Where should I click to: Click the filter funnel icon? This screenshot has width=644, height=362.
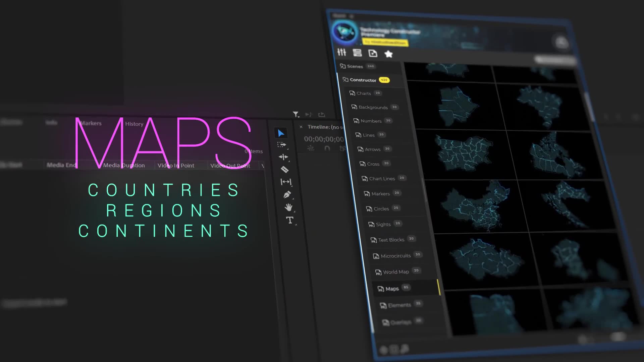(296, 115)
